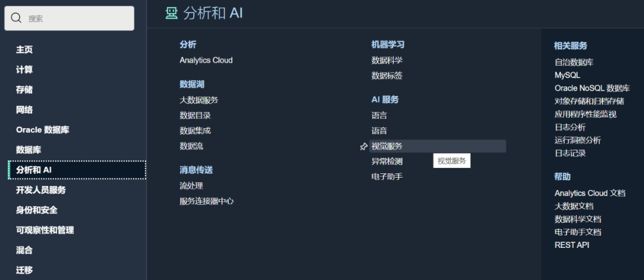
Task: Click the 电子助手 link
Action: point(387,177)
